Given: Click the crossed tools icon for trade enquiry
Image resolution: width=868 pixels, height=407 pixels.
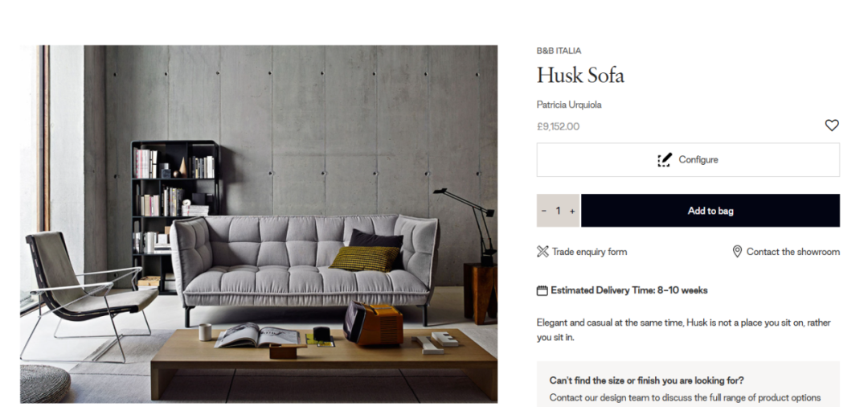Looking at the screenshot, I should tap(542, 252).
